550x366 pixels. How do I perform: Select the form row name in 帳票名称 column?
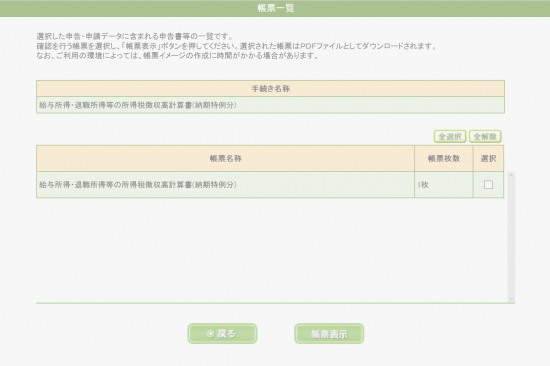tap(138, 185)
